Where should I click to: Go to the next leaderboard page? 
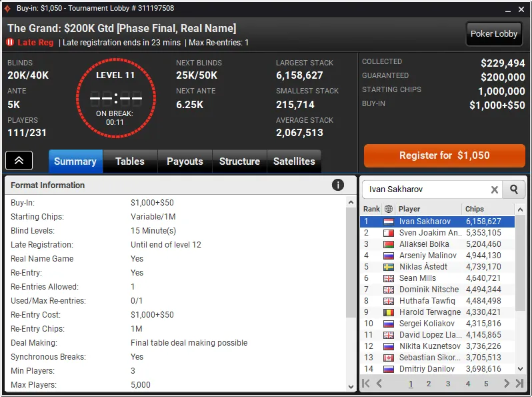pyautogui.click(x=506, y=384)
